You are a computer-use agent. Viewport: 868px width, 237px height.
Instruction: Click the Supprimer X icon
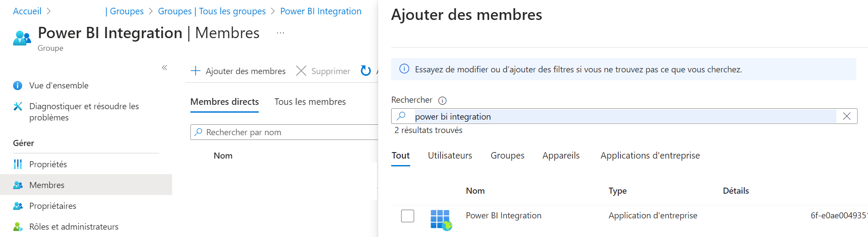click(301, 71)
